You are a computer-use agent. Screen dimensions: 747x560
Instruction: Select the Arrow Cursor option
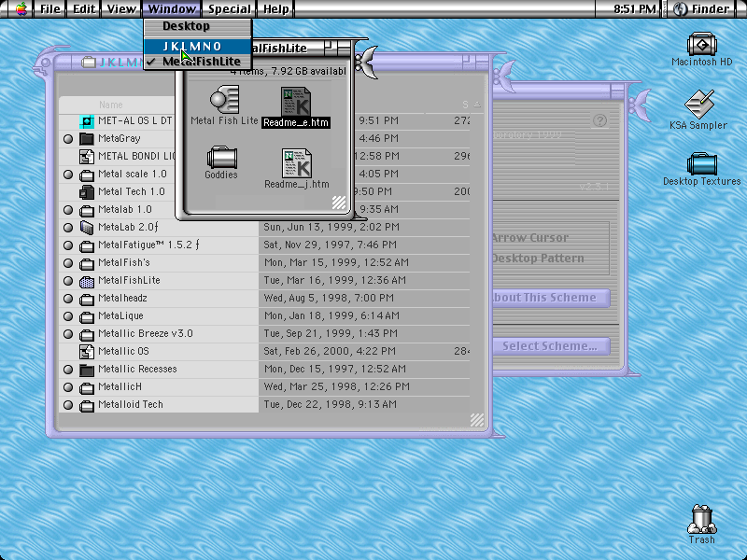529,238
